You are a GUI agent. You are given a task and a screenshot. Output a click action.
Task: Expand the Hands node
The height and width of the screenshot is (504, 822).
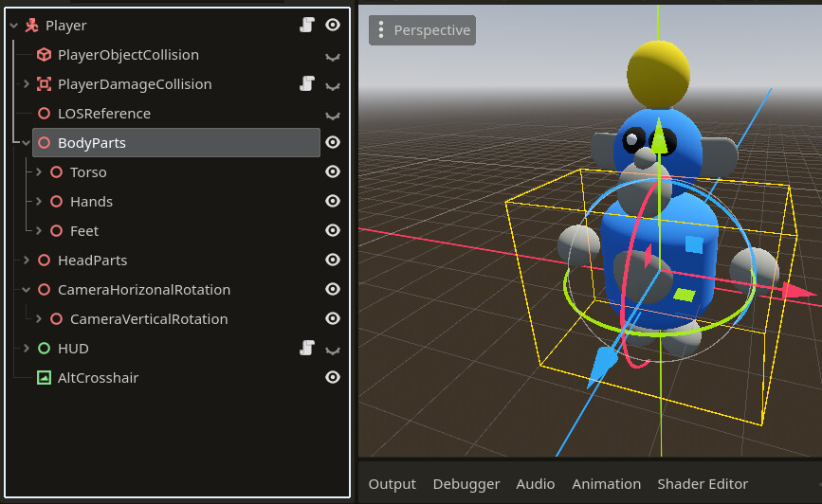(x=39, y=202)
